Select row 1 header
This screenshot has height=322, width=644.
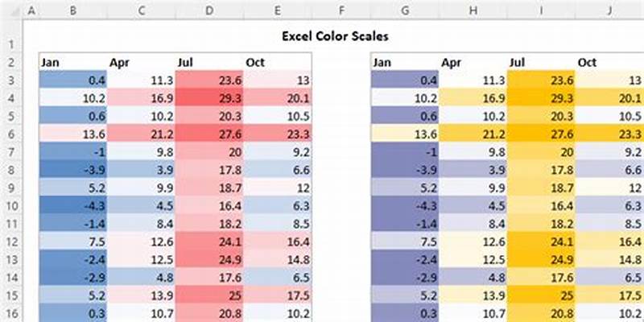click(11, 36)
